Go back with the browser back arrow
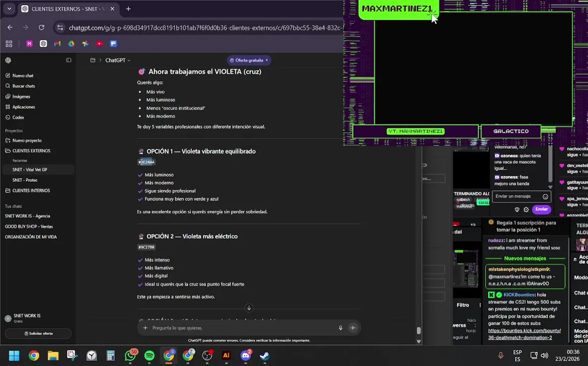The image size is (588, 366). (x=10, y=27)
